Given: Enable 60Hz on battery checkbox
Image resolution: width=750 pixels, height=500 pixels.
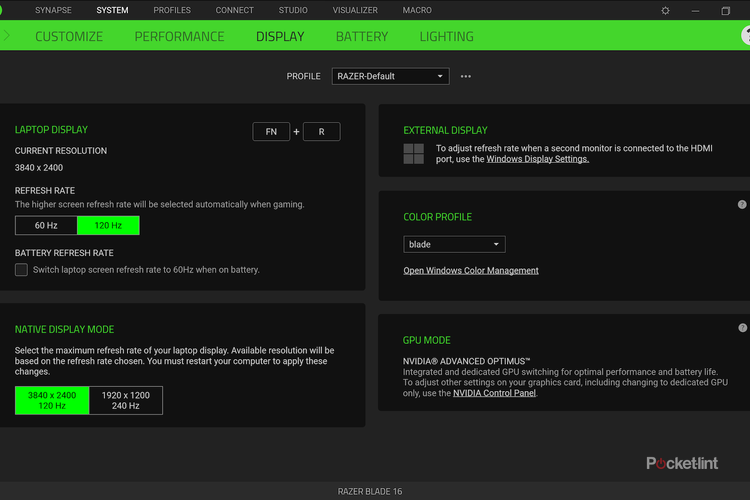Looking at the screenshot, I should [21, 270].
